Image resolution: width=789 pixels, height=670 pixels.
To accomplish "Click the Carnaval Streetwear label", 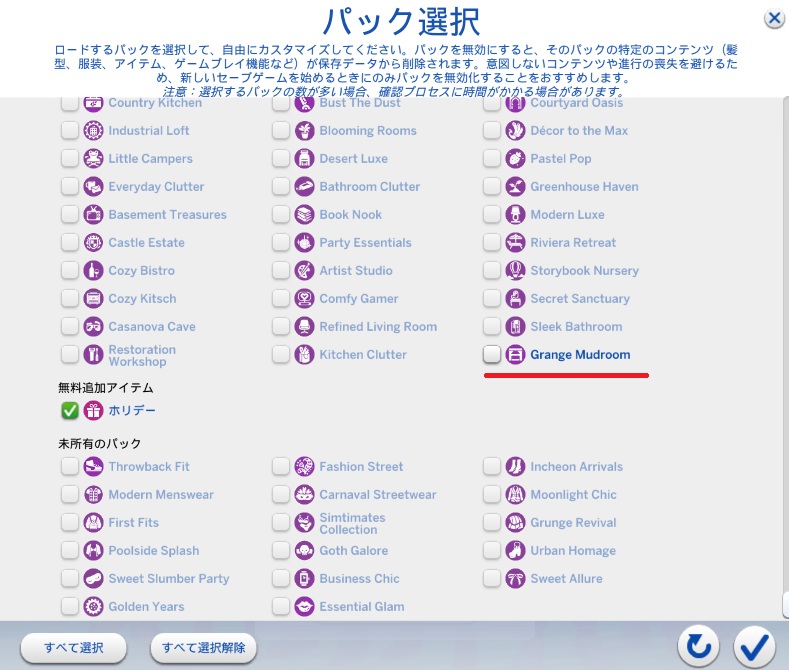I will 378,494.
